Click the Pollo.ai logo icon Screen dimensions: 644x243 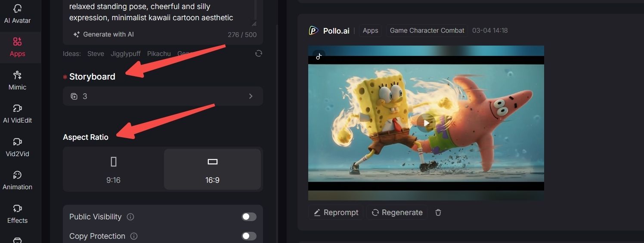[313, 31]
